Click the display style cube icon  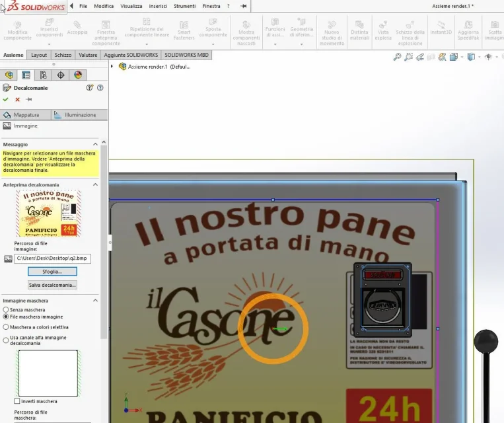pyautogui.click(x=471, y=57)
